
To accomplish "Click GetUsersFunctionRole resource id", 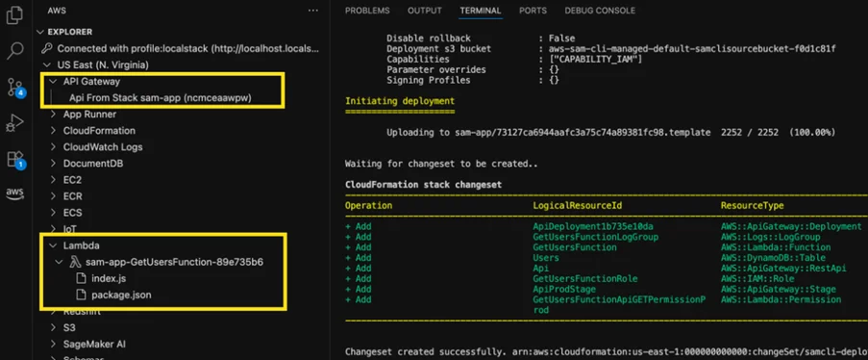I will (585, 278).
